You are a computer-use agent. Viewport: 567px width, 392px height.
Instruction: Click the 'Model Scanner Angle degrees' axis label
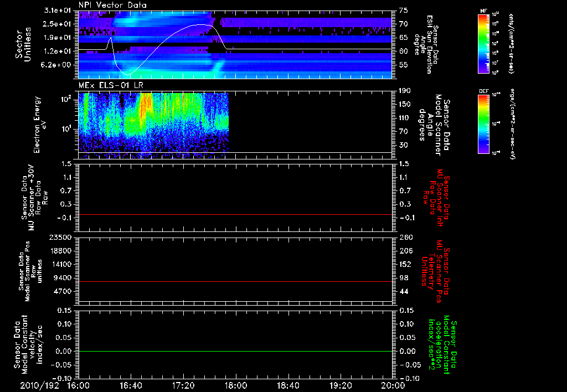coord(435,125)
